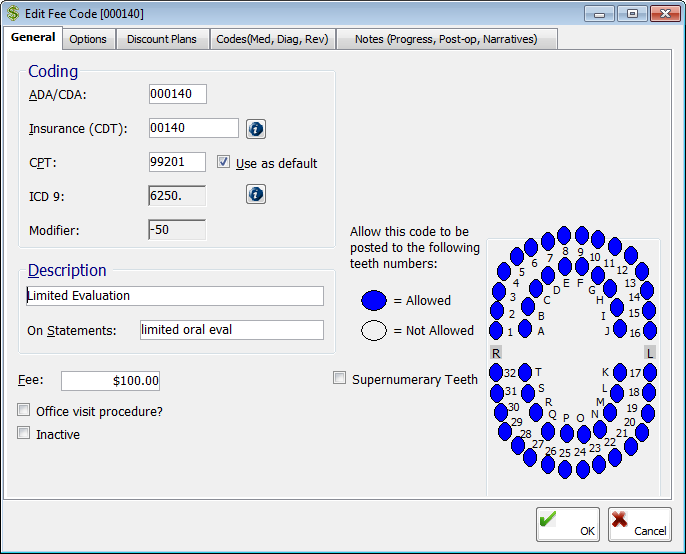686x554 pixels.
Task: Switch to the General tab
Action: tap(33, 38)
